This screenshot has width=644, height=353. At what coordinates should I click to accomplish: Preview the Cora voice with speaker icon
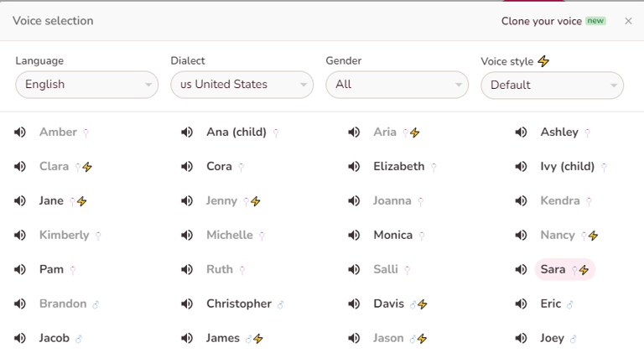click(x=187, y=167)
